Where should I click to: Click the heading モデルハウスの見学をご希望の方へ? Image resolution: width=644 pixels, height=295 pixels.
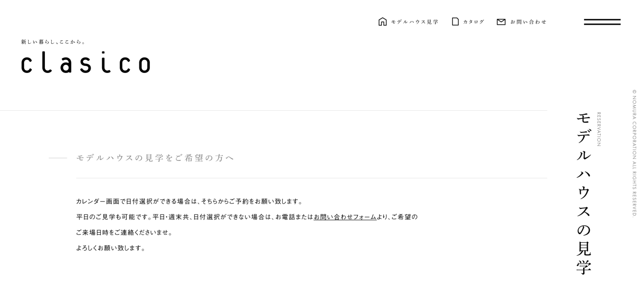pyautogui.click(x=155, y=158)
